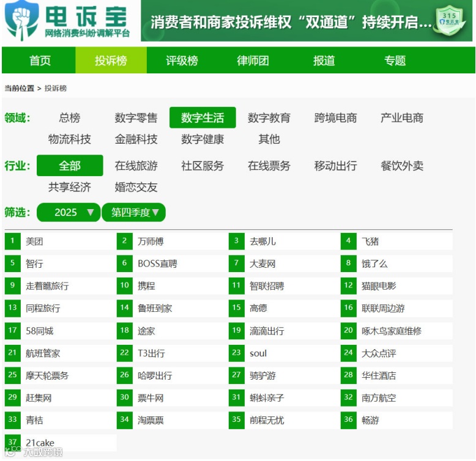Image resolution: width=476 pixels, height=461 pixels.
Task: Click 智联招聘 in the ranking list
Action: tap(267, 286)
